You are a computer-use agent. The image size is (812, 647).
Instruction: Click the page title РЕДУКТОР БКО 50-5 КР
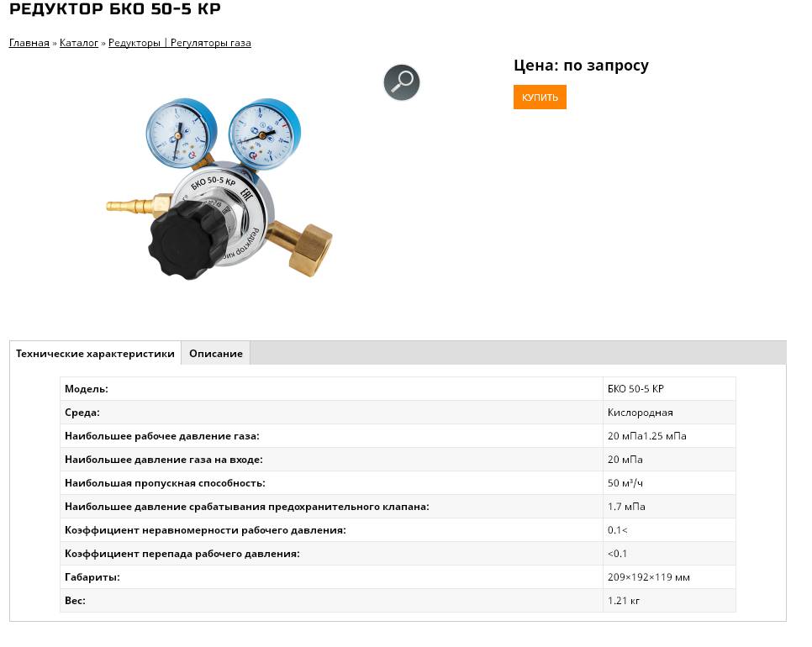[115, 8]
